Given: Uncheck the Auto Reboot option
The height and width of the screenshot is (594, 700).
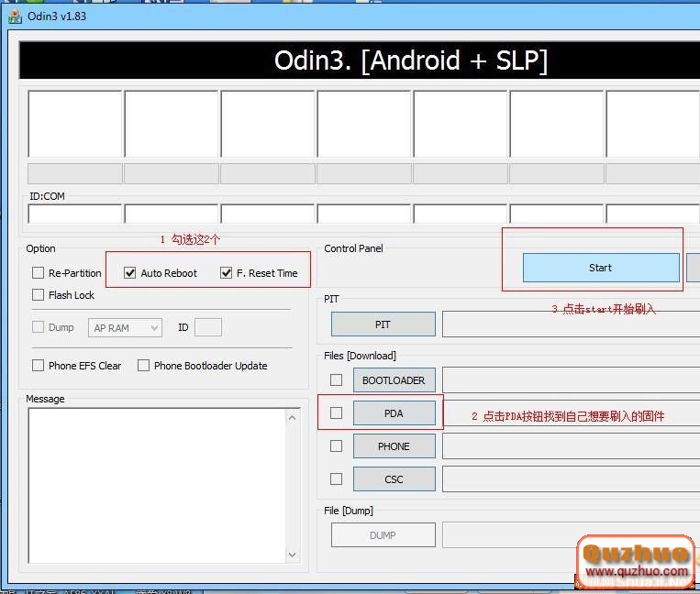Looking at the screenshot, I should [x=130, y=273].
